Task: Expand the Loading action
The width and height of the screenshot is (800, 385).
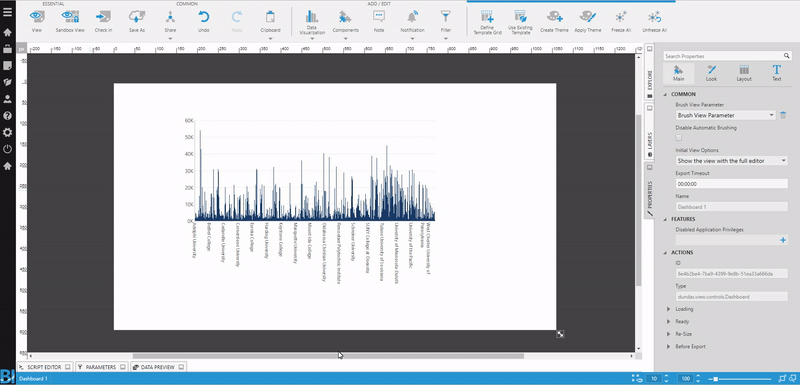Action: [x=669, y=309]
